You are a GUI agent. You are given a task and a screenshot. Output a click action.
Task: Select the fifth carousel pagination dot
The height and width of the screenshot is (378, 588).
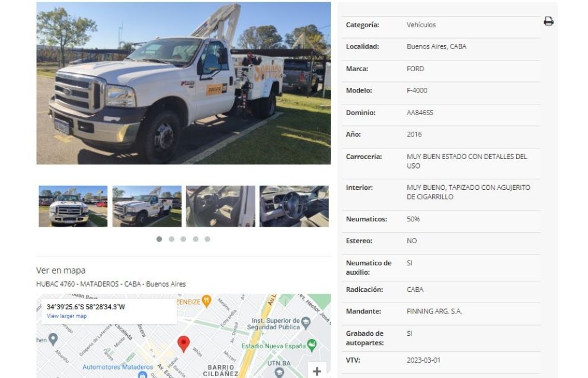[207, 239]
